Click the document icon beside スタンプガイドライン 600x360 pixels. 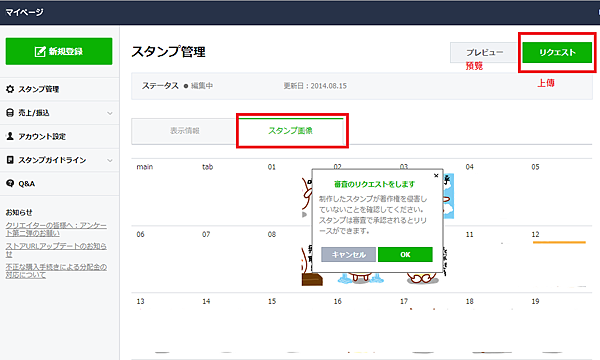pos(10,160)
